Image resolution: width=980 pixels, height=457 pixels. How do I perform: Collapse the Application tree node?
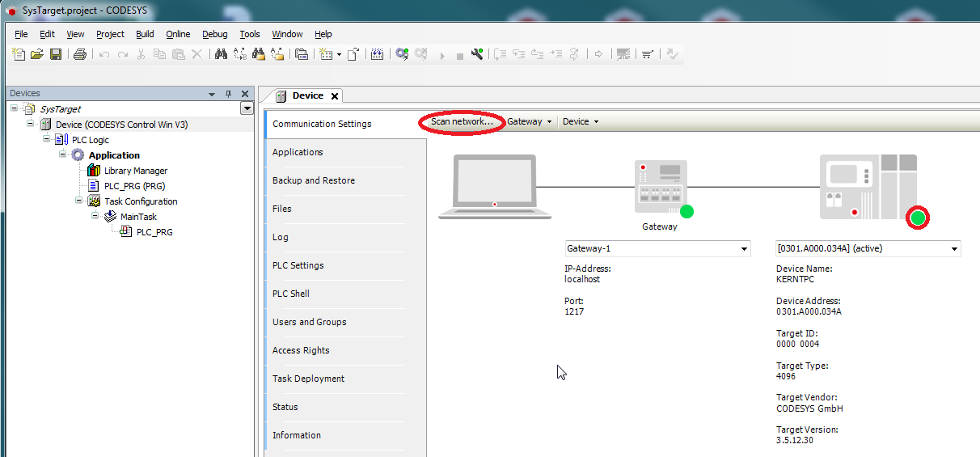pos(63,155)
